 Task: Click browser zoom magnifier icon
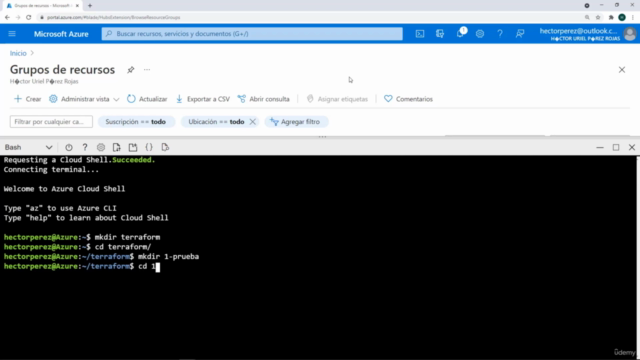coord(587,17)
